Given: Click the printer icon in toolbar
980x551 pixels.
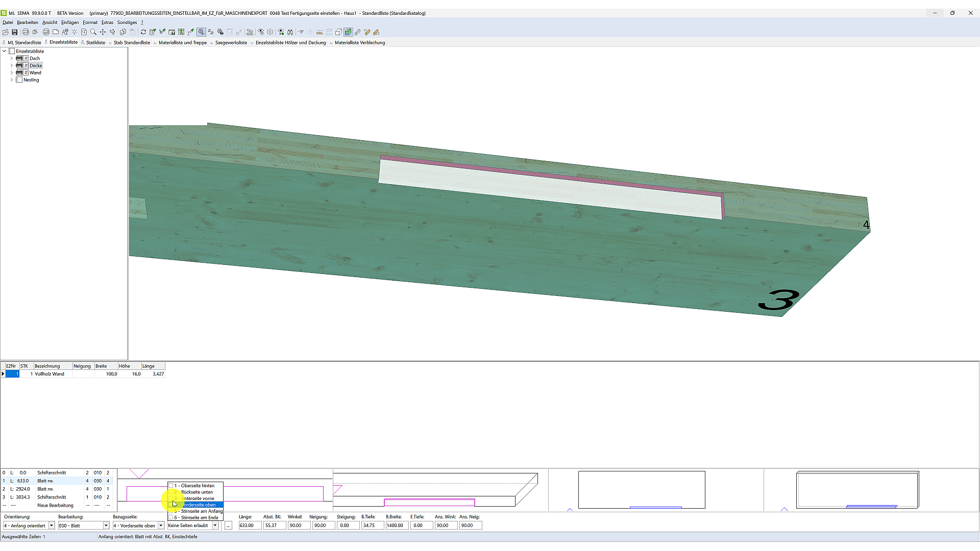Looking at the screenshot, I should point(26,32).
